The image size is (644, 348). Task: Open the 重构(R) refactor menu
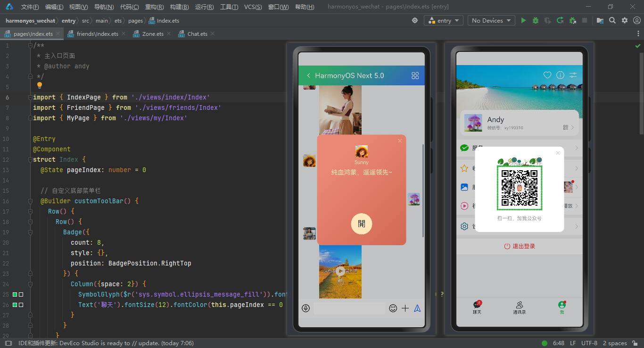coord(154,7)
